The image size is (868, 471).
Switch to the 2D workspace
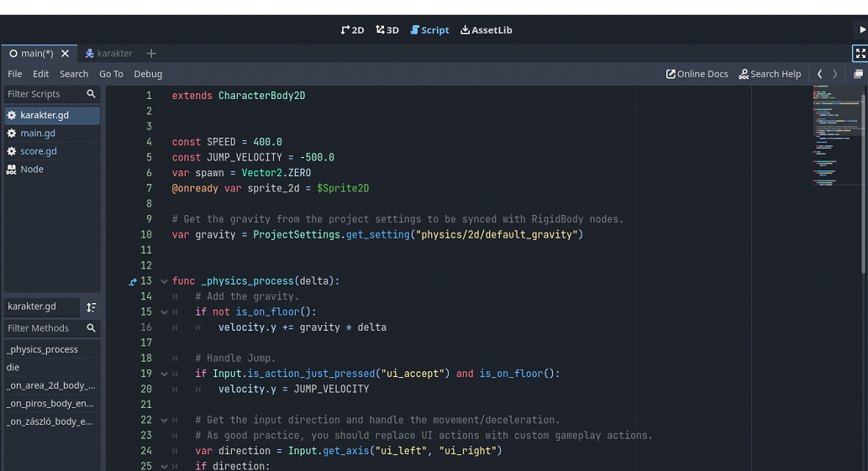click(352, 29)
